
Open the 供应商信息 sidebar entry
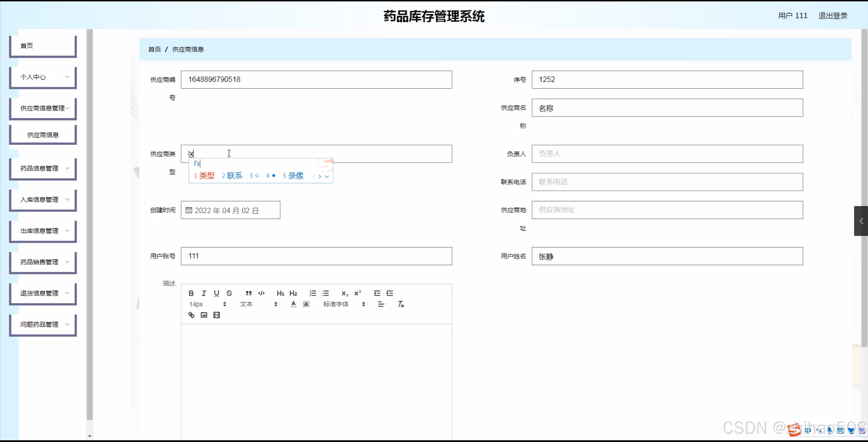click(x=43, y=134)
